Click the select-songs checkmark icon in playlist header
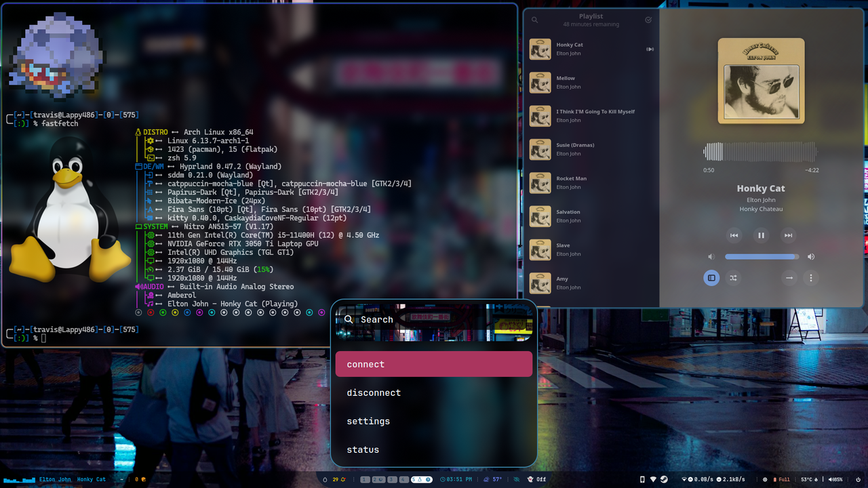Image resolution: width=868 pixels, height=488 pixels. pos(648,20)
